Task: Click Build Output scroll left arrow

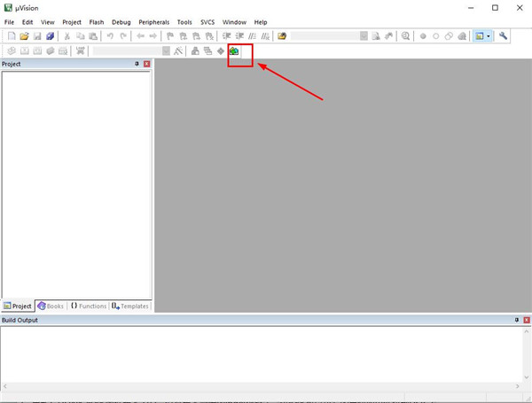Action: (x=4, y=386)
